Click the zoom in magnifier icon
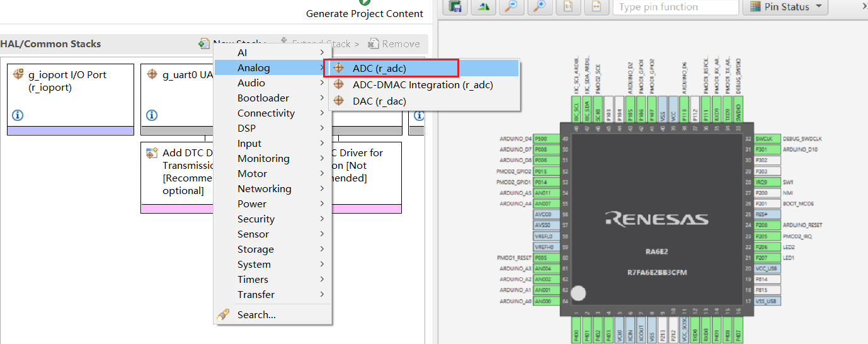The image size is (868, 344). click(x=539, y=7)
